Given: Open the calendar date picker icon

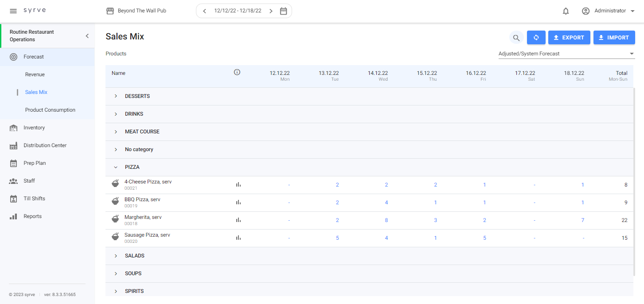Looking at the screenshot, I should pos(284,11).
